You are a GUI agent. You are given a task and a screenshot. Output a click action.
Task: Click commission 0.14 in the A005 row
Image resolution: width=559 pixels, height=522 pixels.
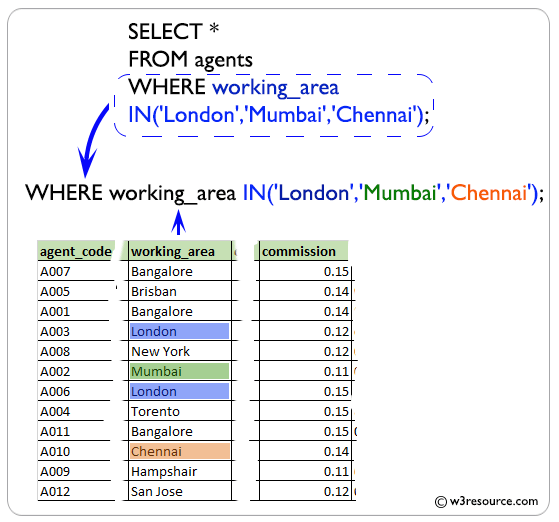click(305, 291)
